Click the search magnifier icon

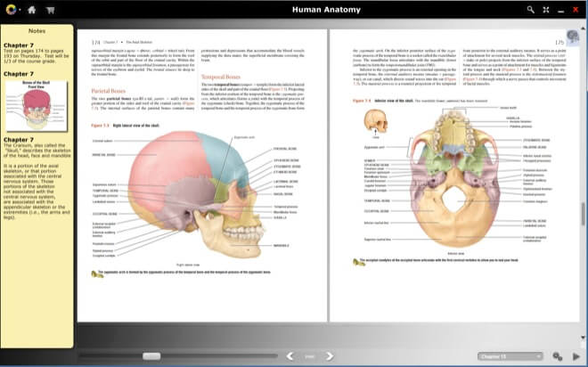(x=531, y=10)
